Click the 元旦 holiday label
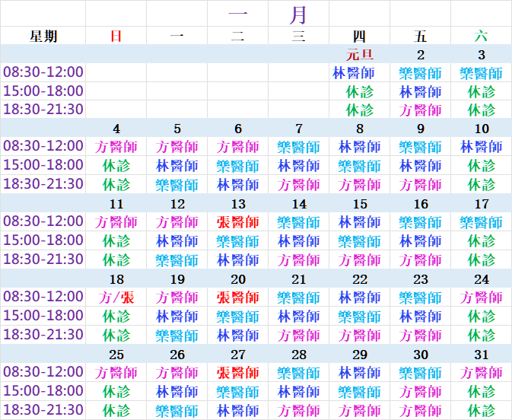This screenshot has height=420, width=512. click(x=359, y=55)
